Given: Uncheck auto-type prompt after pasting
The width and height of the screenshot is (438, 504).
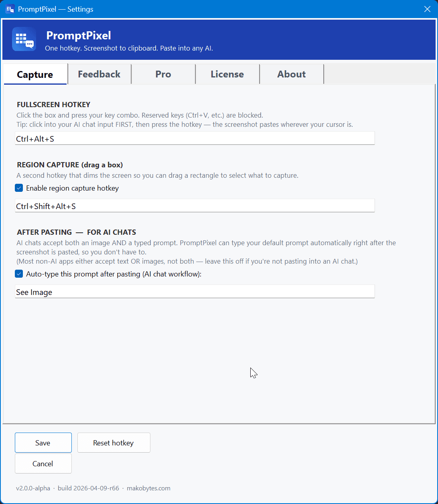Looking at the screenshot, I should 18,274.
